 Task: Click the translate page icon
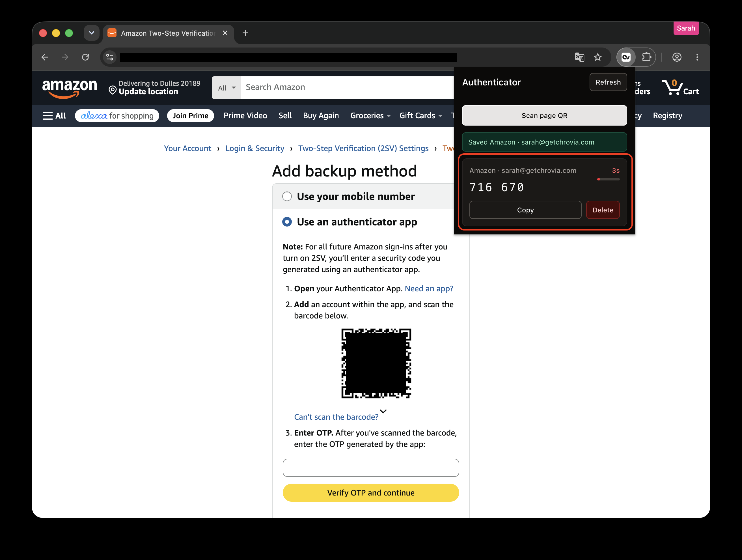coord(579,57)
